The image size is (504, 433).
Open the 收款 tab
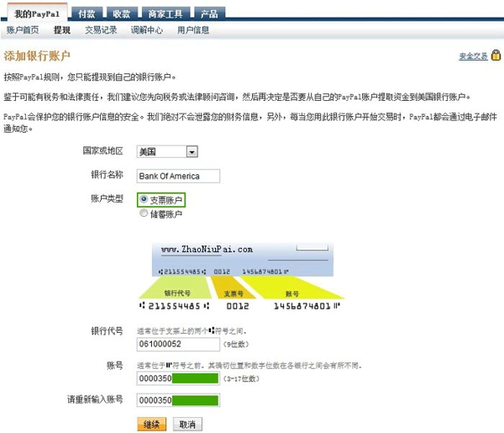click(x=121, y=14)
